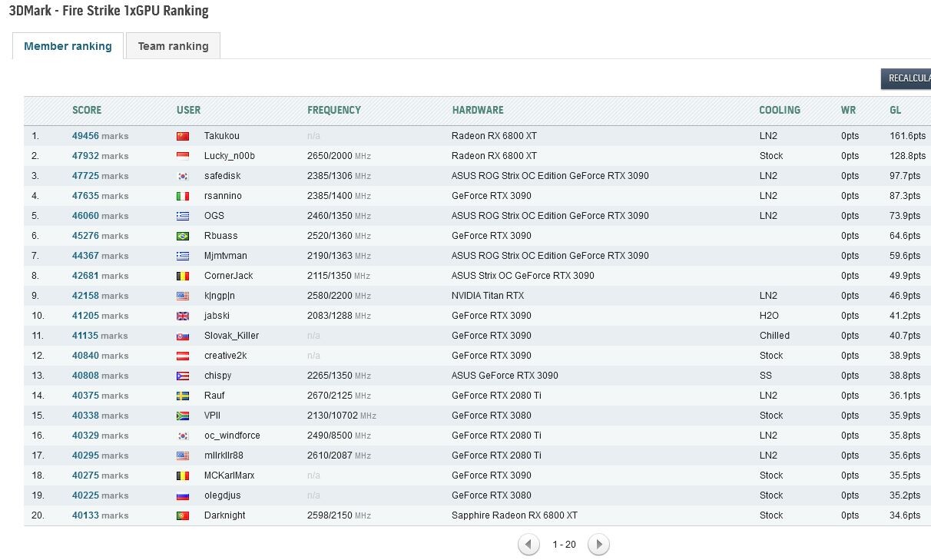Click the Portugal flag beside Darknight

pyautogui.click(x=182, y=515)
